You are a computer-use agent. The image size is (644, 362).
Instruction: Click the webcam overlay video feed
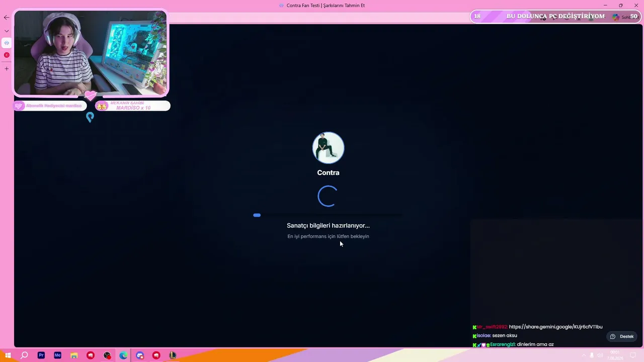click(91, 53)
